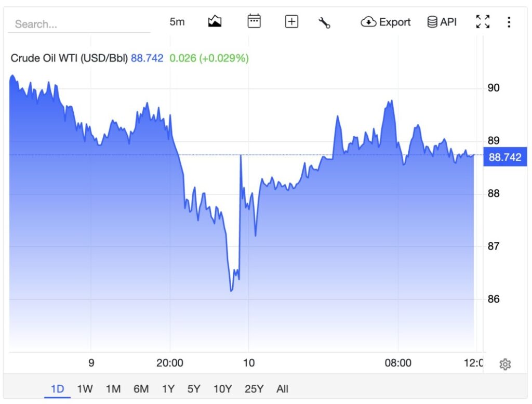Click in the Search field
The height and width of the screenshot is (404, 532).
coord(79,24)
